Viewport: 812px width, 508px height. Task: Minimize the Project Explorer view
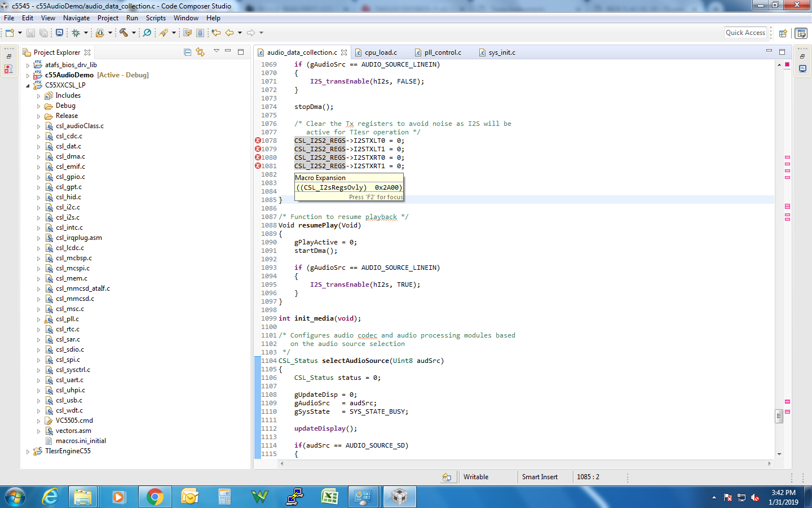[228, 51]
